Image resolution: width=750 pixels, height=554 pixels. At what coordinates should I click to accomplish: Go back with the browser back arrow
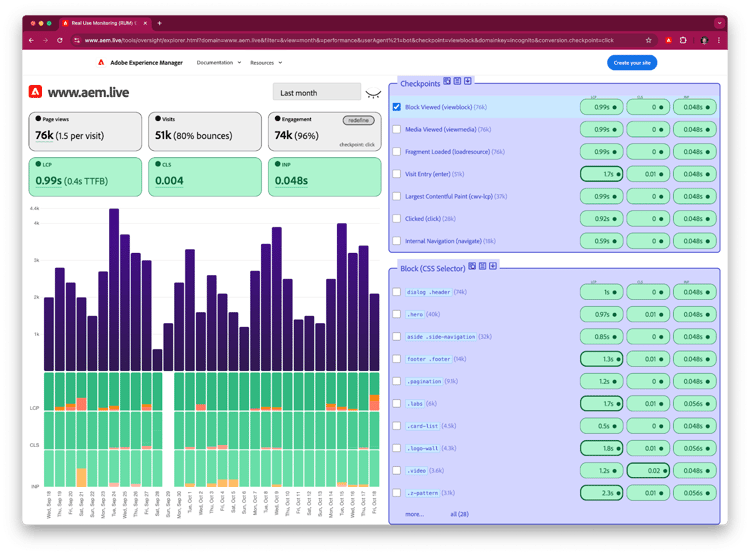click(x=31, y=40)
